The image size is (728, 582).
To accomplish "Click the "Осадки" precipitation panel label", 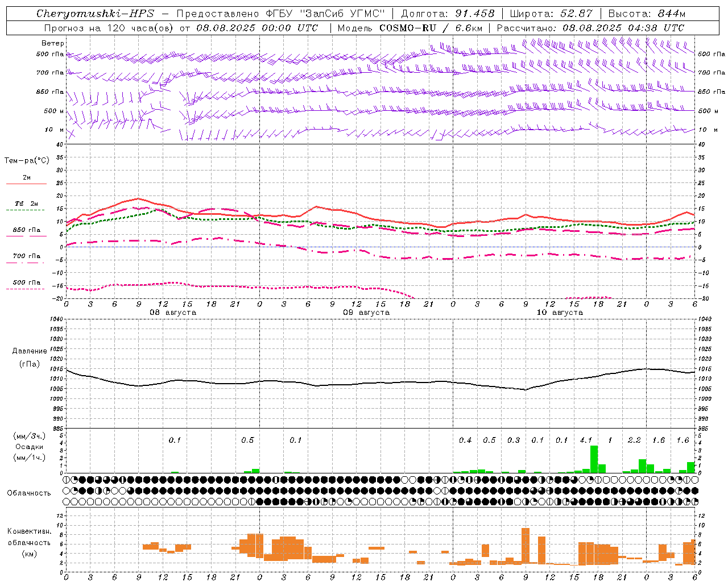I will click(x=30, y=447).
